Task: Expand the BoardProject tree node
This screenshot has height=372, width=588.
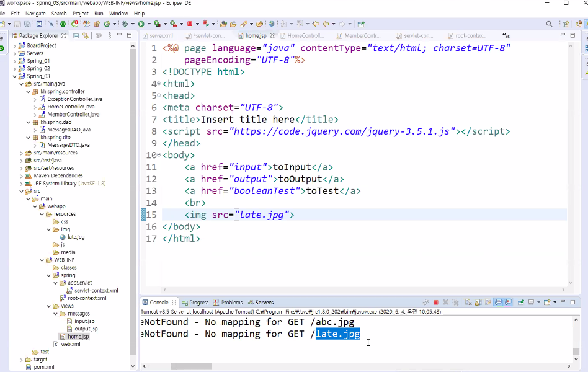Action: pyautogui.click(x=15, y=45)
